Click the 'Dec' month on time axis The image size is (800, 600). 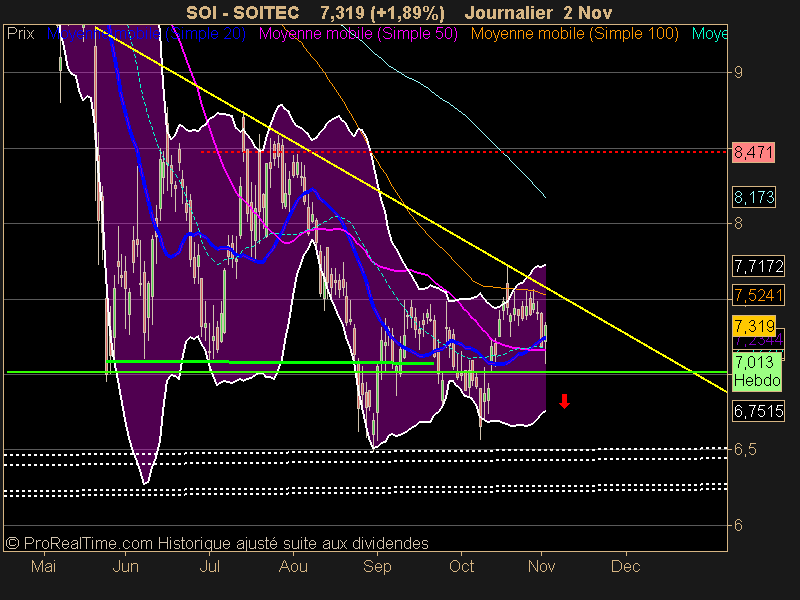(626, 566)
